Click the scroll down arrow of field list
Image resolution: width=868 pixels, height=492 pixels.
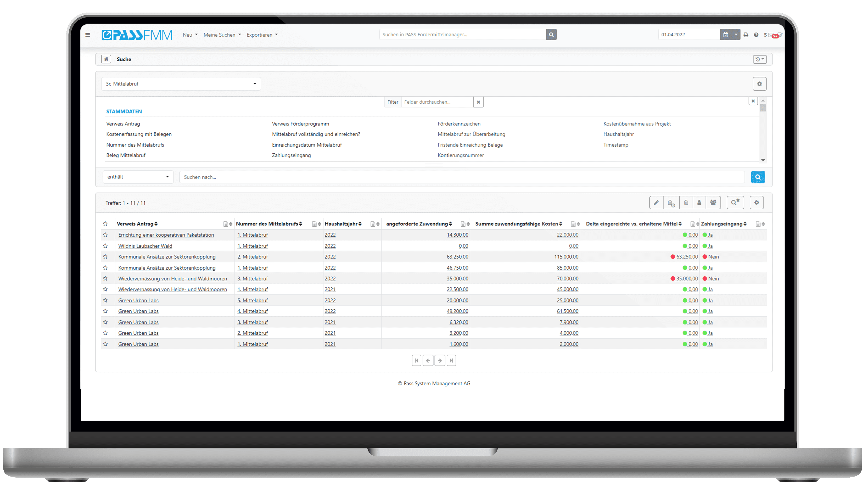coord(763,160)
